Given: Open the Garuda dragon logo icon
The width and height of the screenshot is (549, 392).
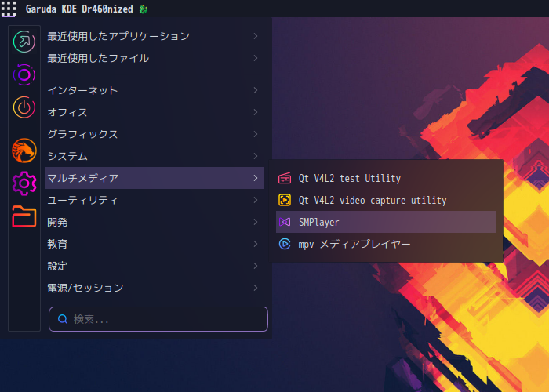Looking at the screenshot, I should click(x=24, y=151).
